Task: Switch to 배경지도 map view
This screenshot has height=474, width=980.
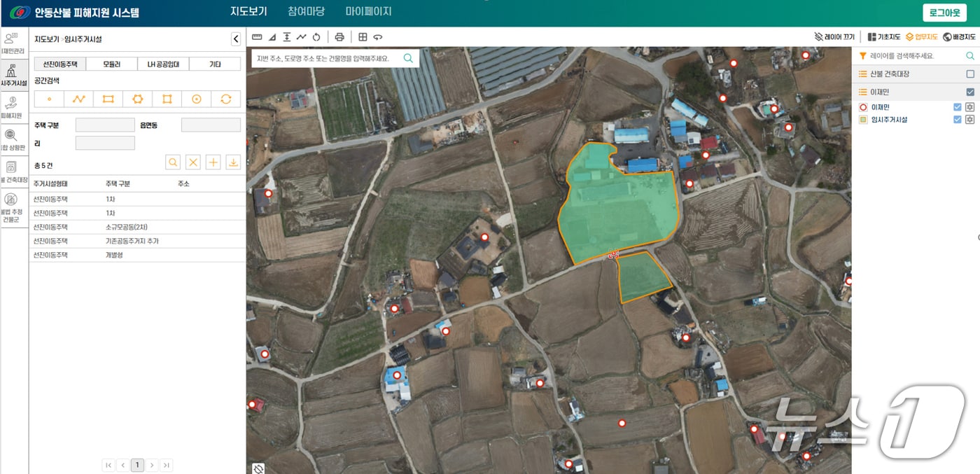Action: pos(959,37)
